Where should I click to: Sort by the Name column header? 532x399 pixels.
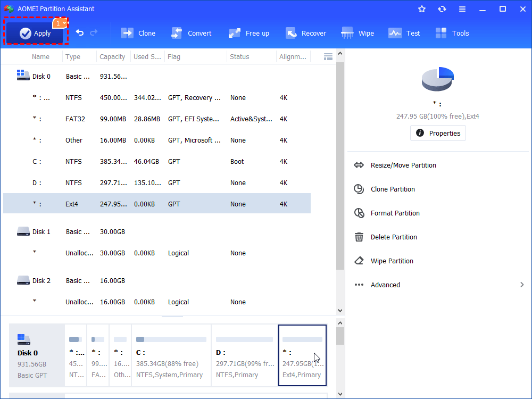click(40, 57)
